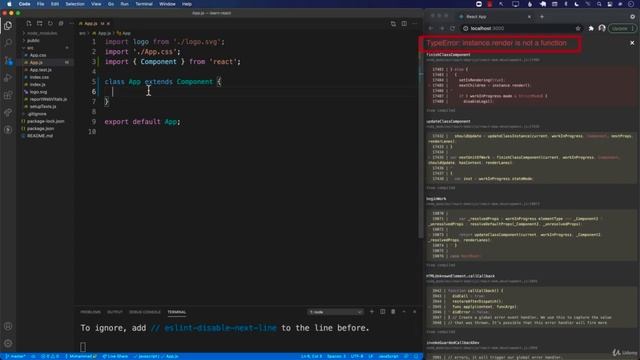Open package.json in the file tree
The height and width of the screenshot is (360, 640).
point(40,129)
